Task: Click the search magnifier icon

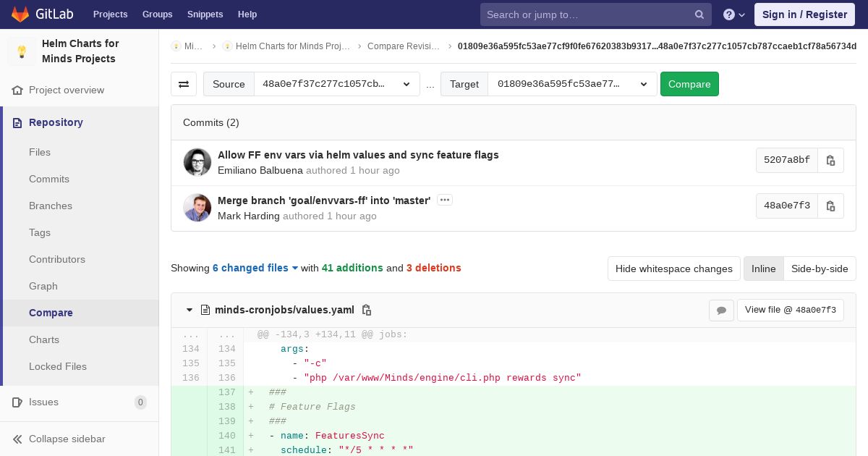Action: (699, 14)
